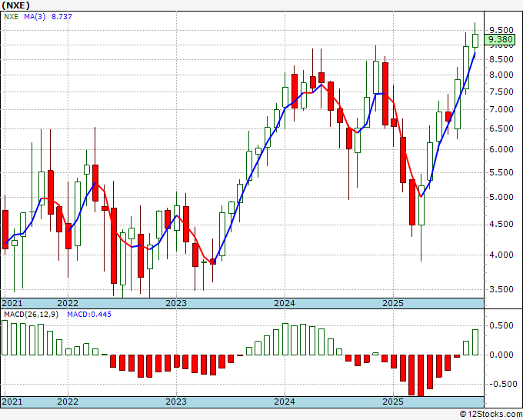Click 2021 on the MACD panel time axis
523x420 pixels.
(x=12, y=402)
